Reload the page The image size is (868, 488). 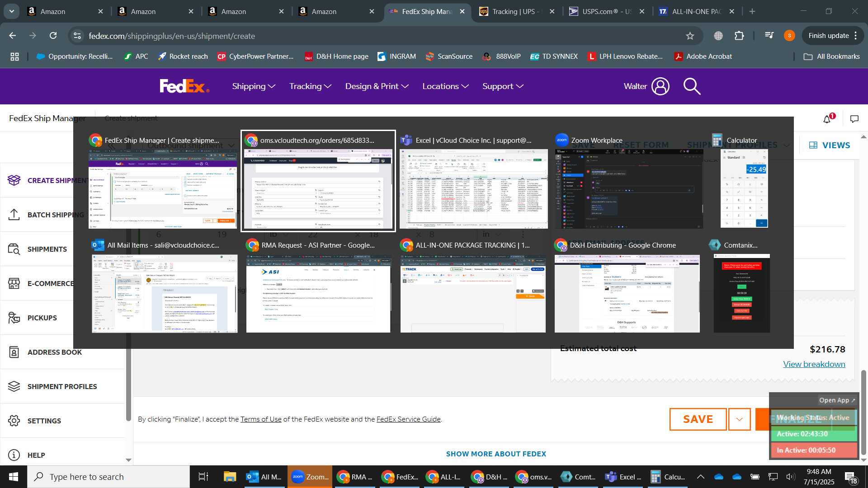(53, 36)
